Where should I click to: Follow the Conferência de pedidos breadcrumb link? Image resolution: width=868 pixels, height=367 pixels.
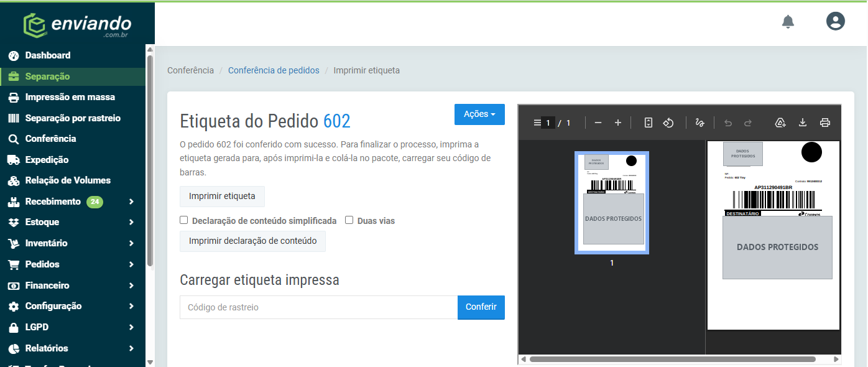(x=274, y=70)
